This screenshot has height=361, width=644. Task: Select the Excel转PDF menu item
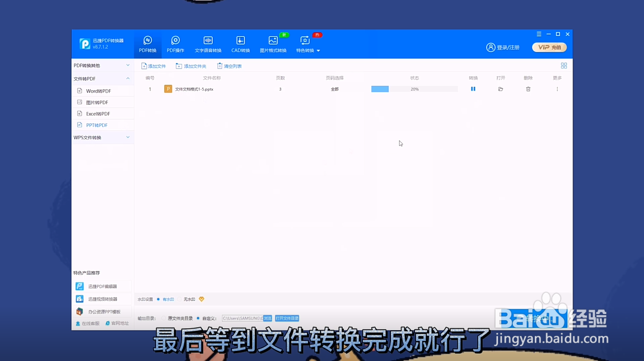[x=98, y=113]
